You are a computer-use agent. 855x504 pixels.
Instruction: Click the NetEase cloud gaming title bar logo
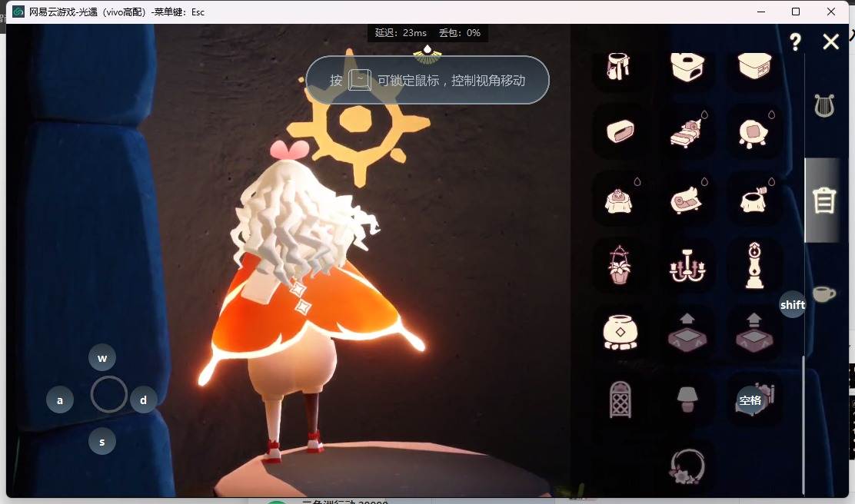click(18, 12)
